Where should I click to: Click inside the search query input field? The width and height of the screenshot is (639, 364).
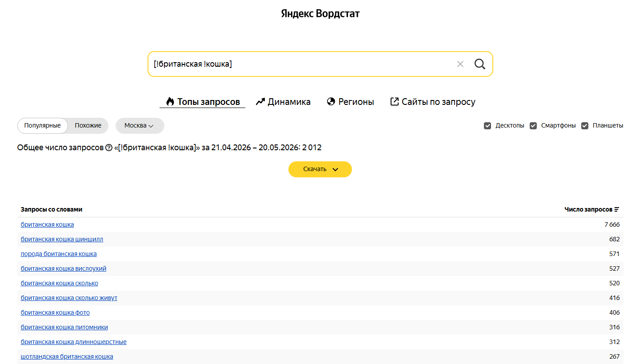pyautogui.click(x=302, y=64)
